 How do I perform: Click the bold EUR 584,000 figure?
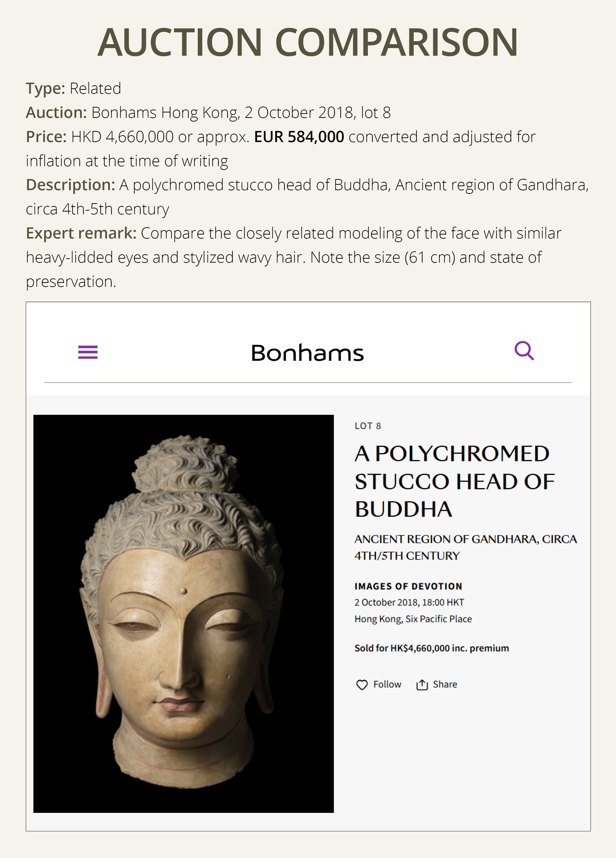tap(299, 137)
